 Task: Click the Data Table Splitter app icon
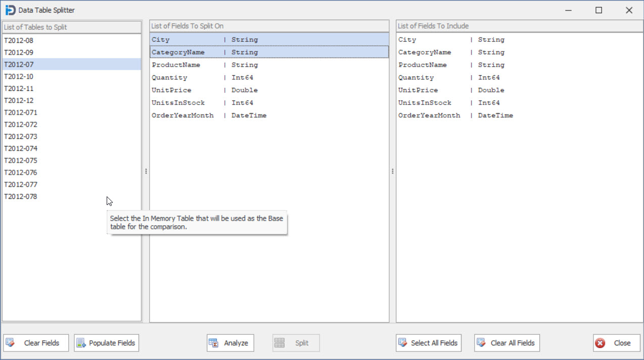coord(10,10)
